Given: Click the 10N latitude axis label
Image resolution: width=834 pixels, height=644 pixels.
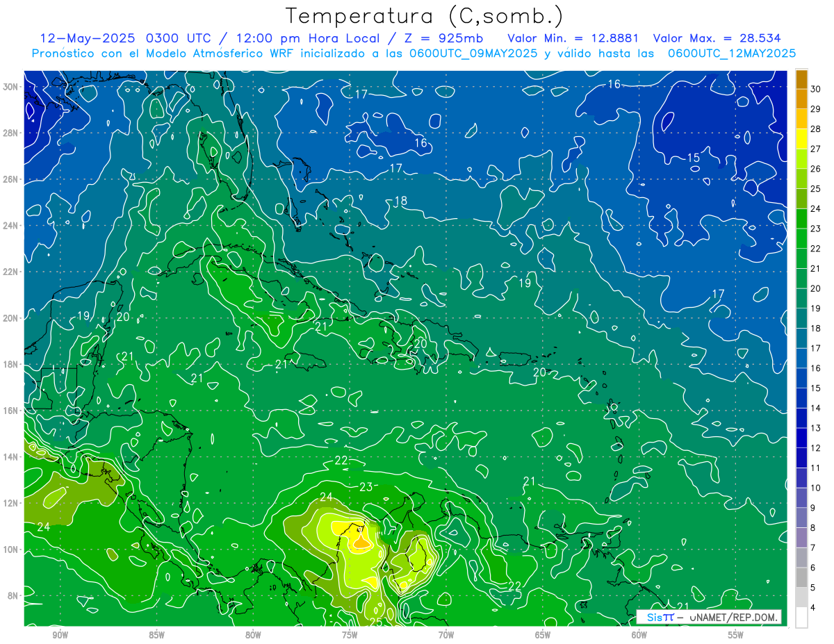Looking at the screenshot, I should [x=12, y=550].
